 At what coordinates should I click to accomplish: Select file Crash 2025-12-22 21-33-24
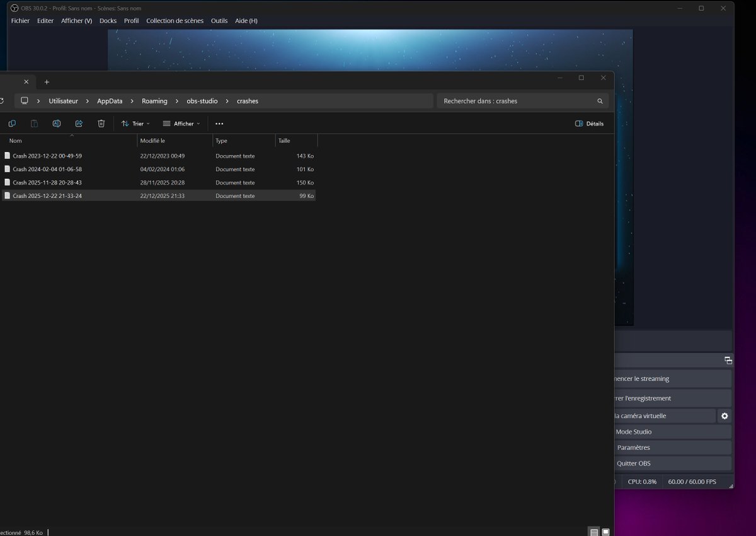pos(47,196)
